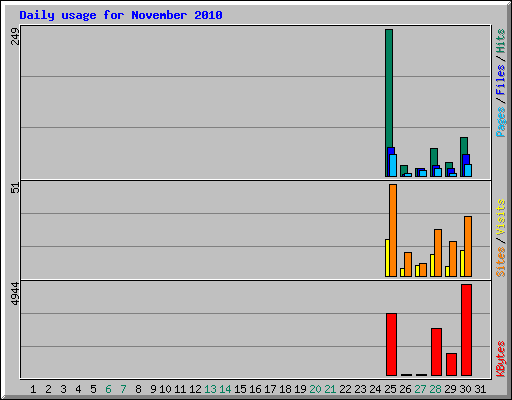Select the red KBytes bar for day 29
This screenshot has height=400, width=512.
pyautogui.click(x=451, y=364)
